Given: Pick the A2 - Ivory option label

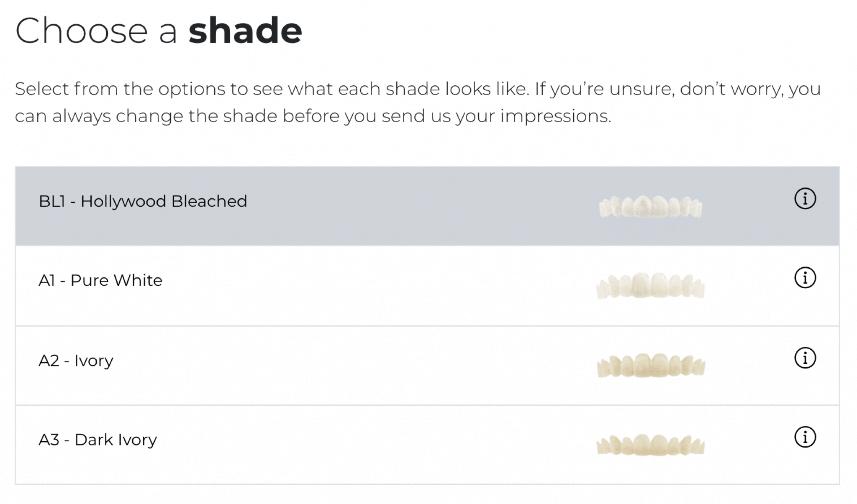Looking at the screenshot, I should coord(76,361).
